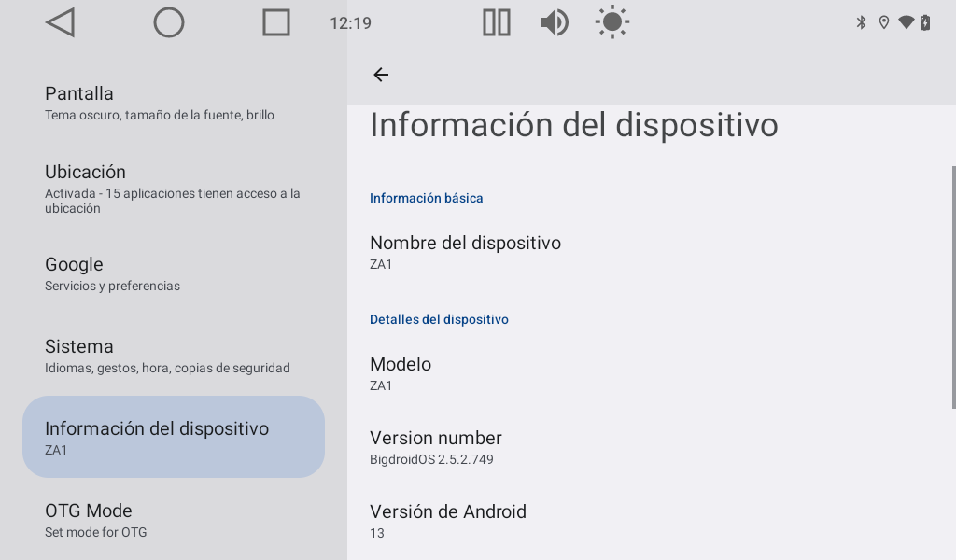Open OTG Mode settings

[x=174, y=520]
